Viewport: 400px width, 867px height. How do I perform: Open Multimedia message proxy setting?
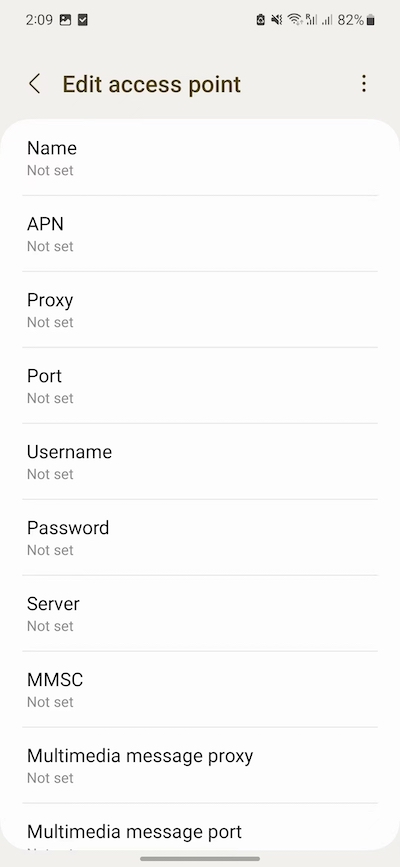pyautogui.click(x=200, y=765)
